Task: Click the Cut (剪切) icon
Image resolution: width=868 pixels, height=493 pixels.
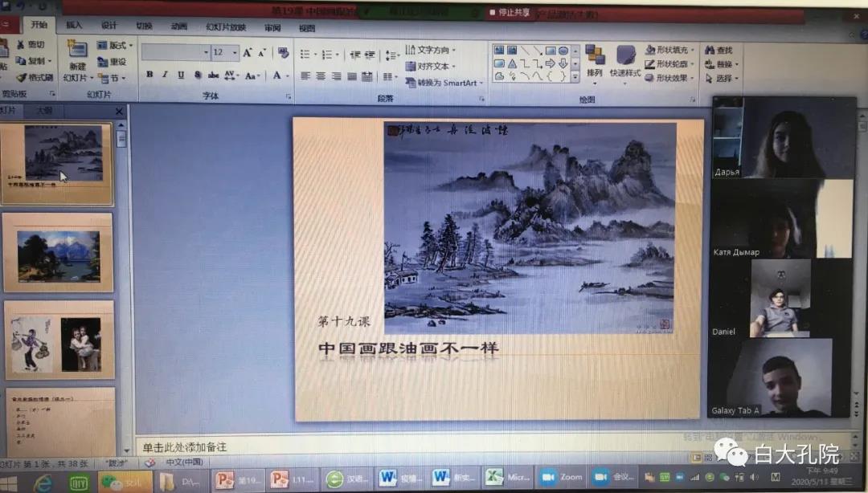Action: 21,45
